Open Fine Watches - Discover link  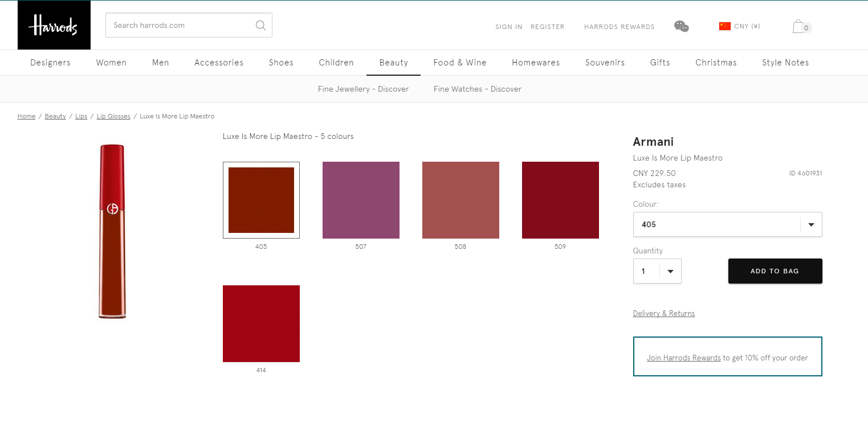coord(478,89)
